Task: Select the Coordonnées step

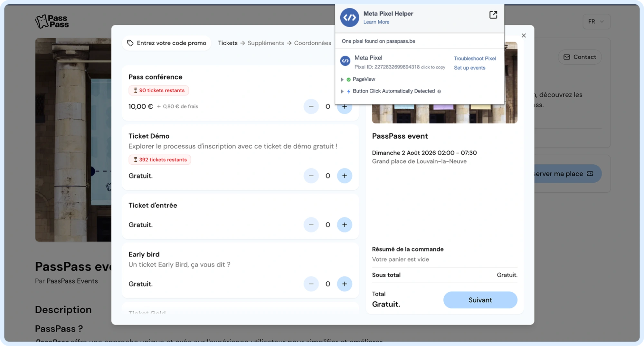Action: [x=313, y=43]
